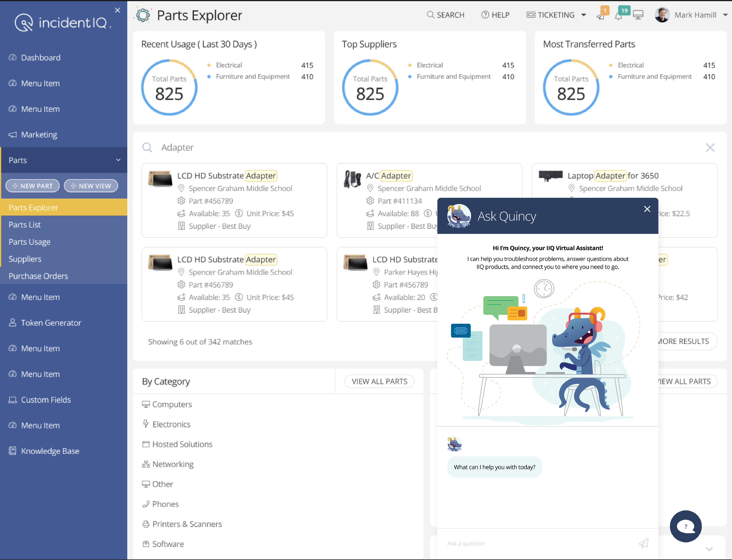Click the send paper-plane icon
This screenshot has width=732, height=560.
[643, 543]
